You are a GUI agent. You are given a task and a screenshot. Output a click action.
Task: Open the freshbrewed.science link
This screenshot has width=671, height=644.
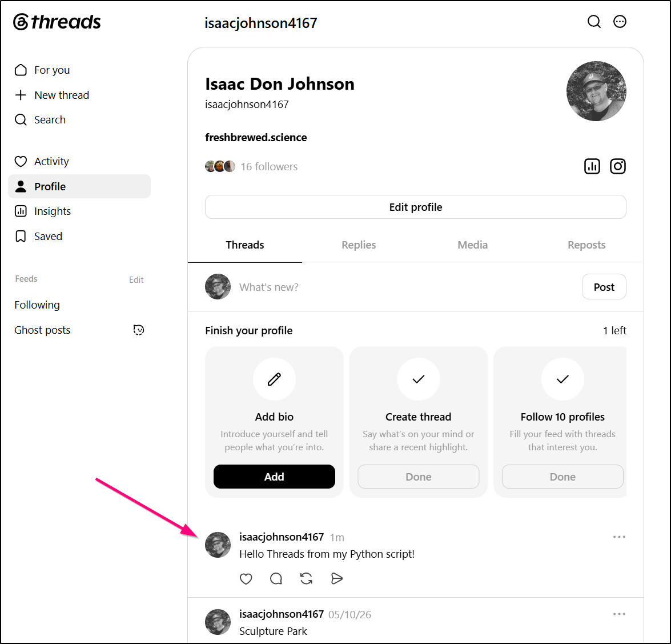[x=256, y=138]
